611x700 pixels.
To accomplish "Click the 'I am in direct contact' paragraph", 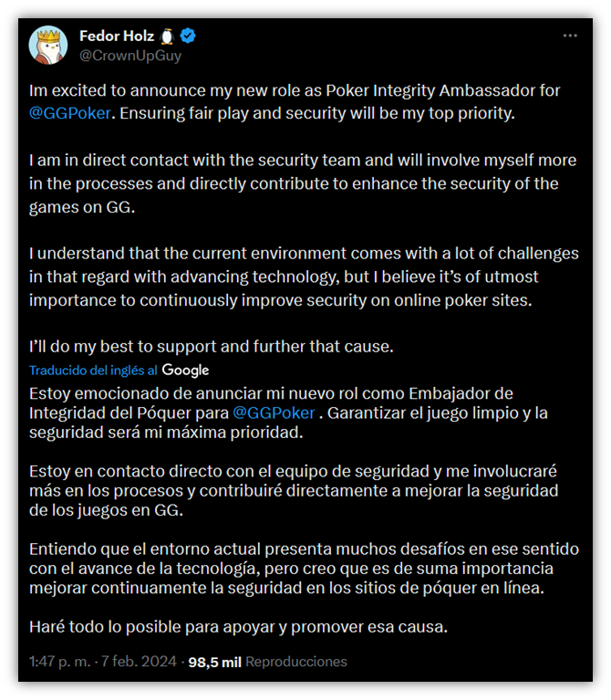I will (x=303, y=183).
